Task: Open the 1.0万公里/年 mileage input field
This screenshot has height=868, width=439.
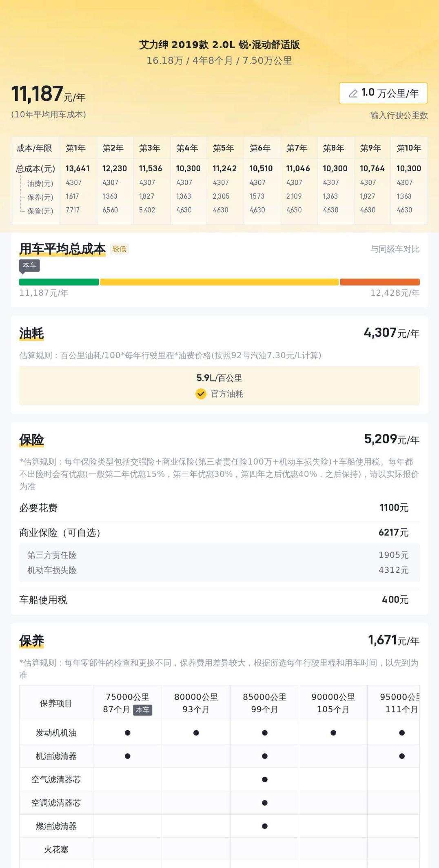Action: pyautogui.click(x=383, y=93)
